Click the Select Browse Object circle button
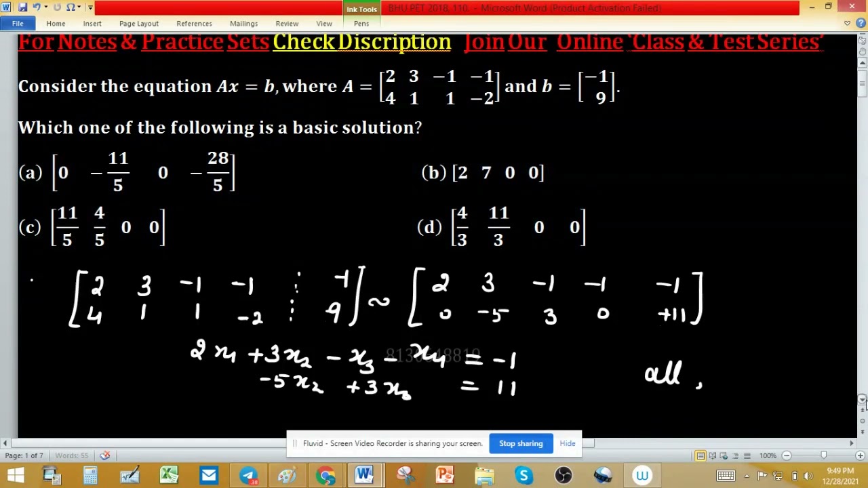 pyautogui.click(x=863, y=421)
